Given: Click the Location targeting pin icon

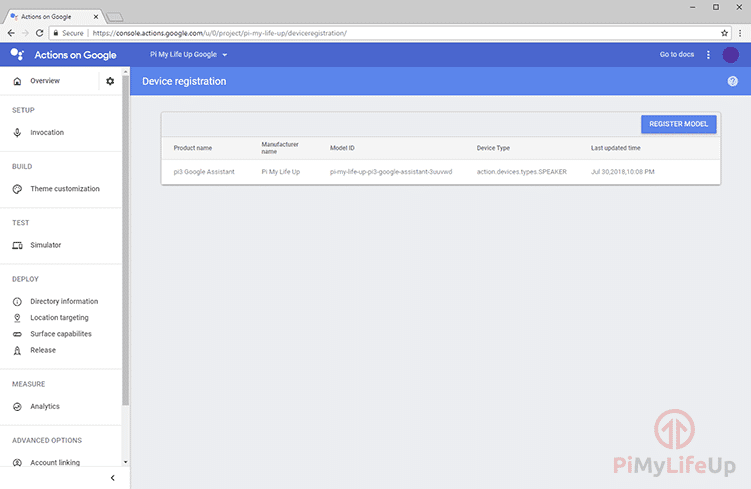Looking at the screenshot, I should click(17, 318).
